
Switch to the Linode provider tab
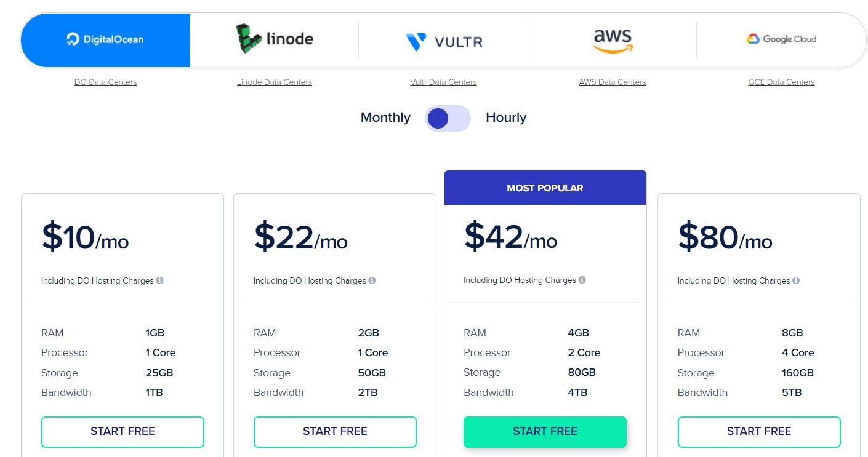[275, 39]
